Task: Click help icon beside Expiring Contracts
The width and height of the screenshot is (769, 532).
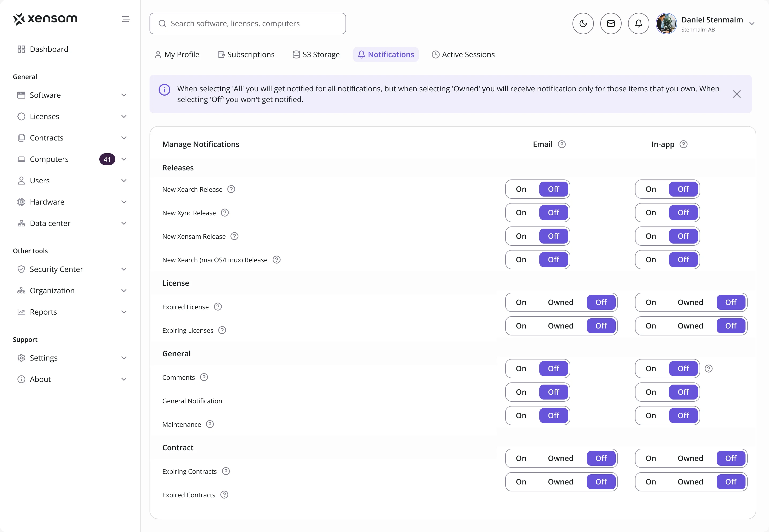Action: click(226, 471)
